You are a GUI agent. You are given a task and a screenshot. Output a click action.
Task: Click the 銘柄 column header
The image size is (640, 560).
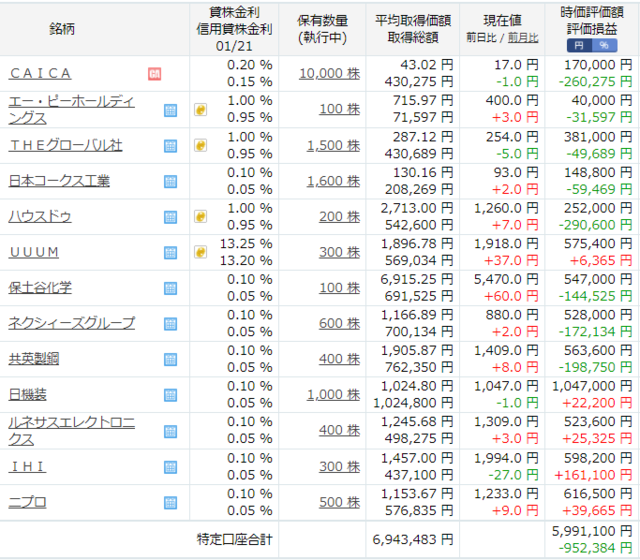click(62, 29)
